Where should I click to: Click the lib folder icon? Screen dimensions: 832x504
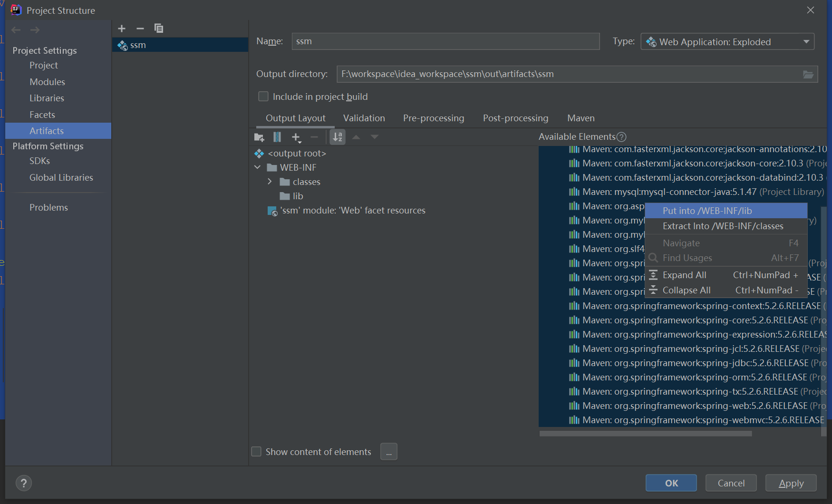click(285, 196)
